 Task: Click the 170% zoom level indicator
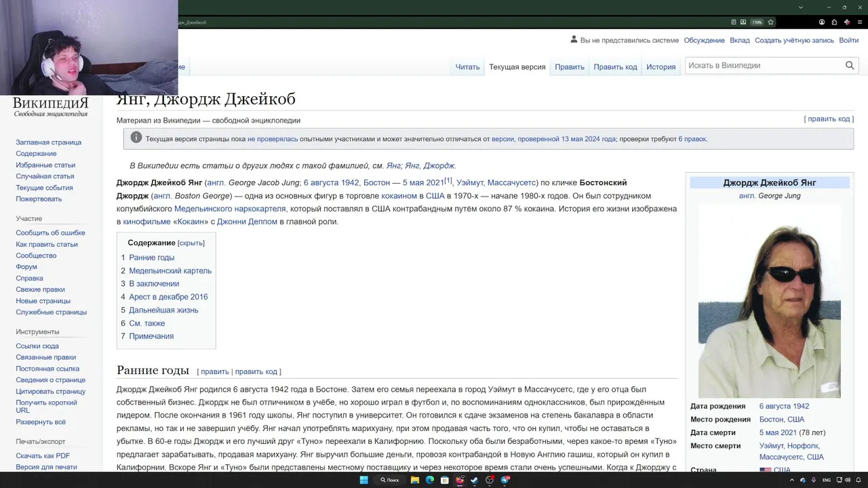coord(757,22)
